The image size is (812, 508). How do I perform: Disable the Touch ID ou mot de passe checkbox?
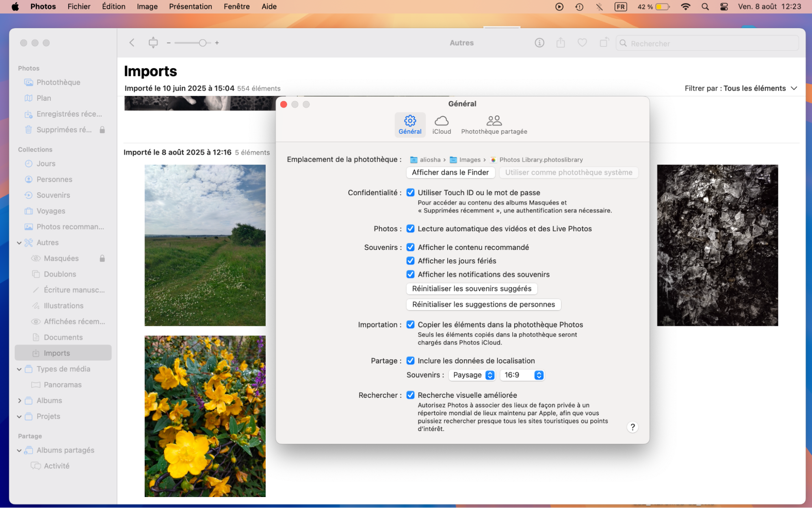click(410, 192)
